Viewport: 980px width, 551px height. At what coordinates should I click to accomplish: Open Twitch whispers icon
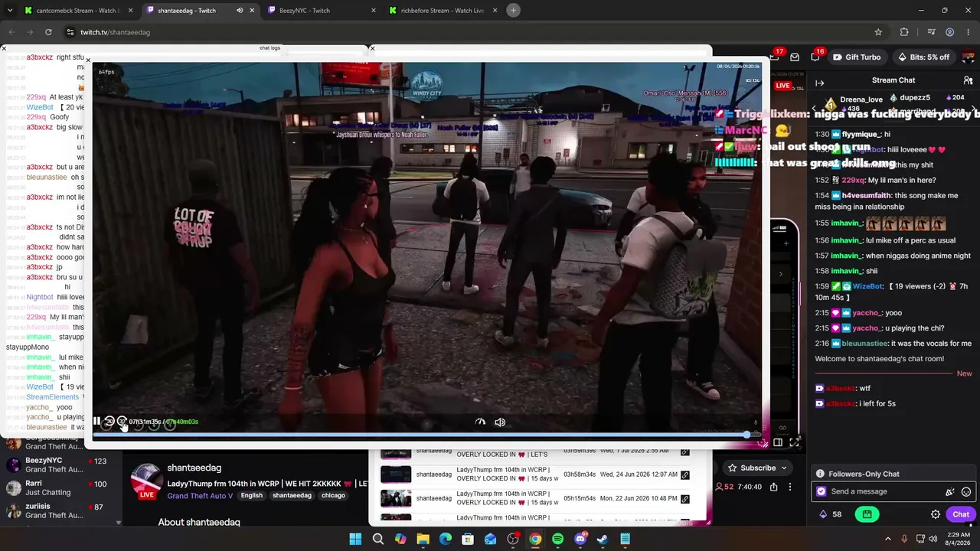coord(817,57)
